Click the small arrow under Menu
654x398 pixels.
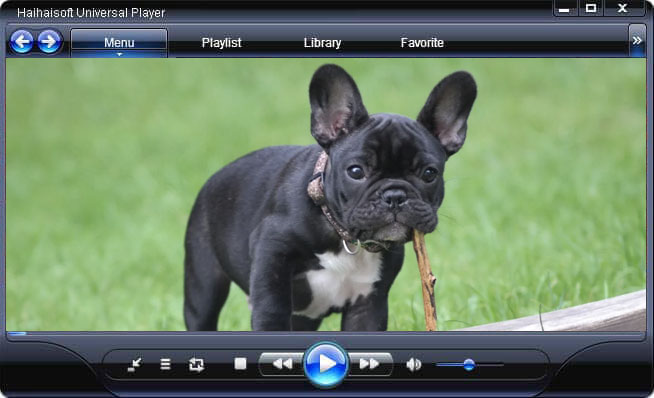(x=119, y=54)
